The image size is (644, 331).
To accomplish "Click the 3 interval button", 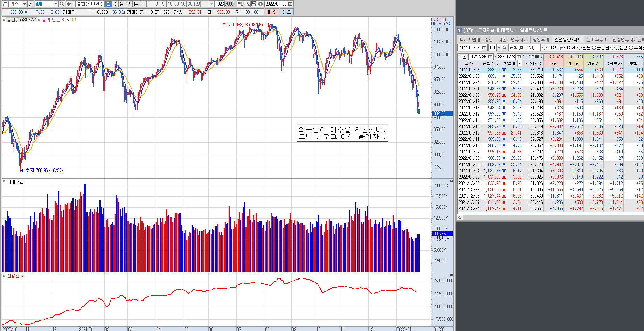I will click(x=157, y=4).
